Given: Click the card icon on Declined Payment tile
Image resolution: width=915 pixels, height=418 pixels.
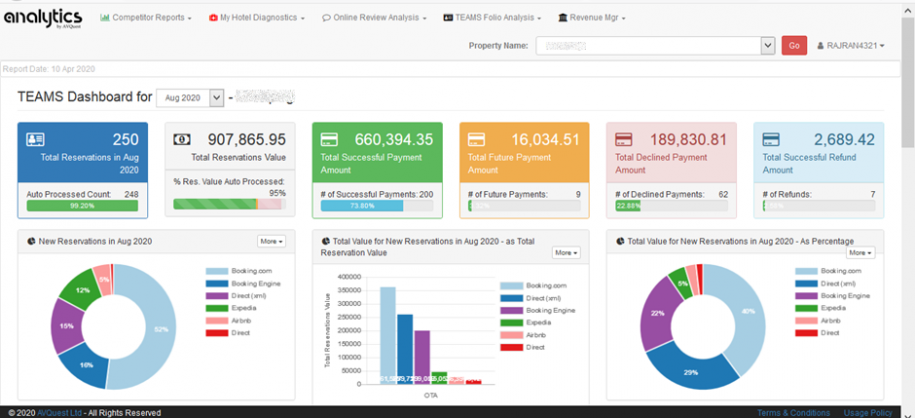Looking at the screenshot, I should click(624, 139).
